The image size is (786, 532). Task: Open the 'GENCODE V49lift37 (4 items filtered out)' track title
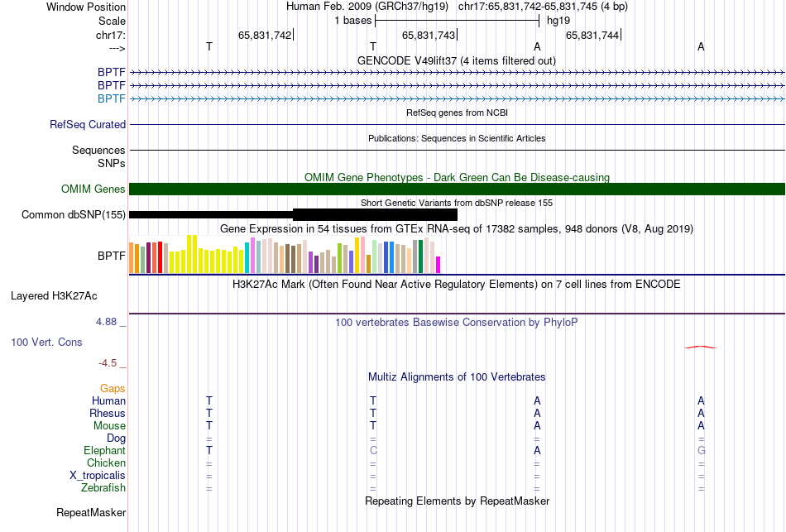[x=456, y=60]
